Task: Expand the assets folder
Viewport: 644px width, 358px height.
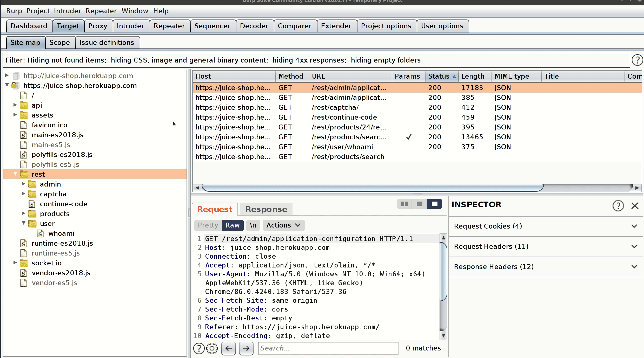Action: pos(15,115)
